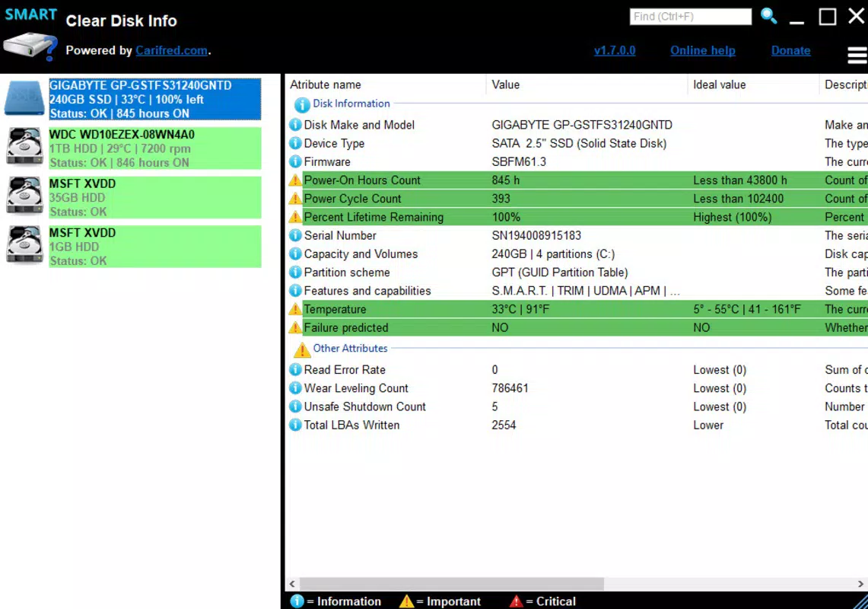This screenshot has width=868, height=609.
Task: Click the Clear Disk Info drive logo
Action: [30, 47]
